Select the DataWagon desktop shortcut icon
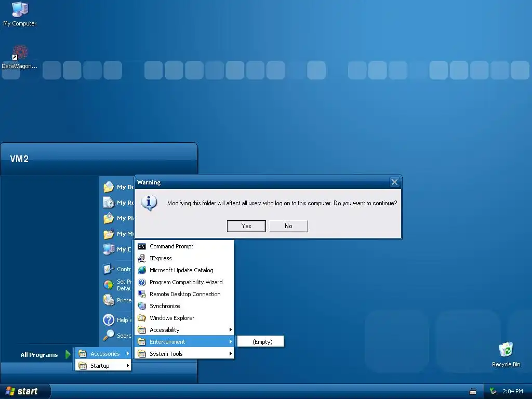 tap(20, 52)
